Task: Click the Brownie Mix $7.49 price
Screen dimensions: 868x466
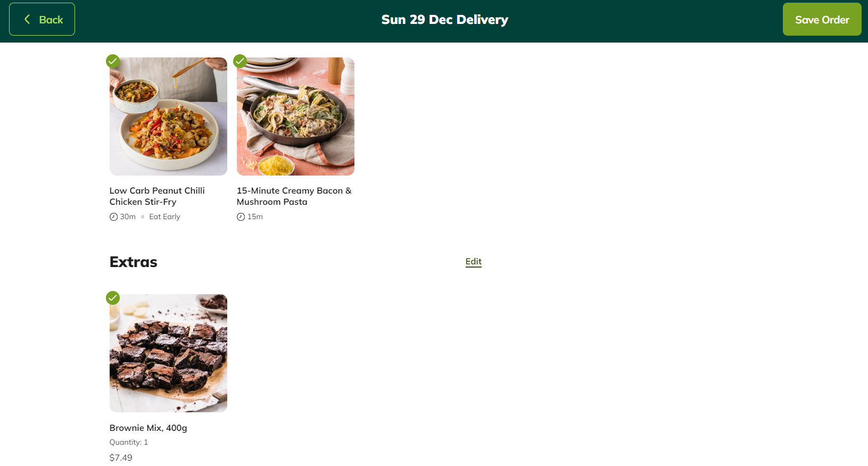Action: (x=121, y=457)
